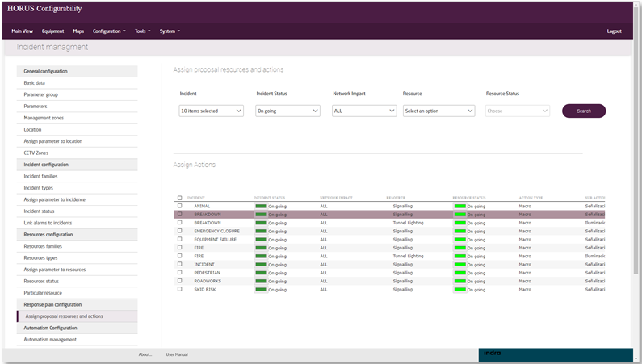Click the About... footer link

[145, 354]
